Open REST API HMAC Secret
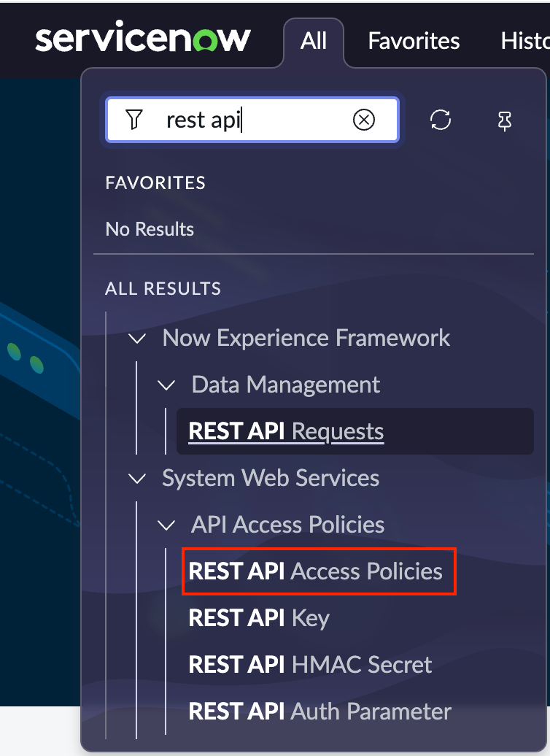This screenshot has width=550, height=756. (x=310, y=664)
